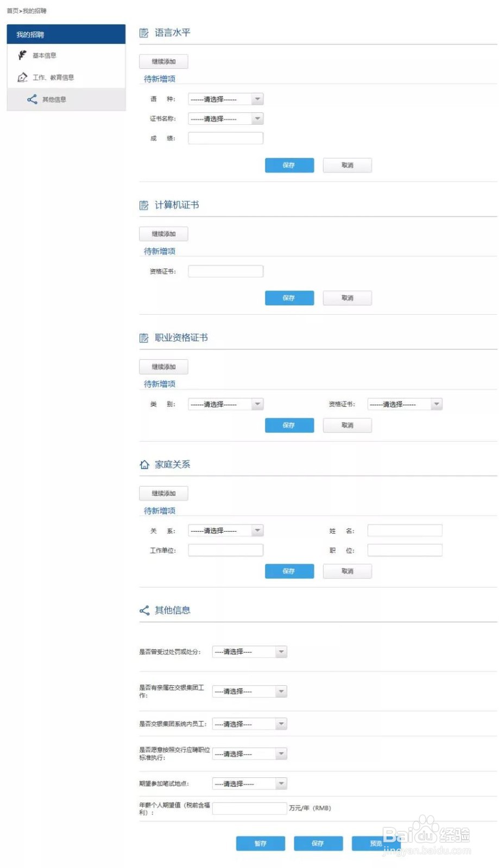499x868 pixels.
Task: Click the 基本信息 feather icon in sidebar
Action: 22,55
